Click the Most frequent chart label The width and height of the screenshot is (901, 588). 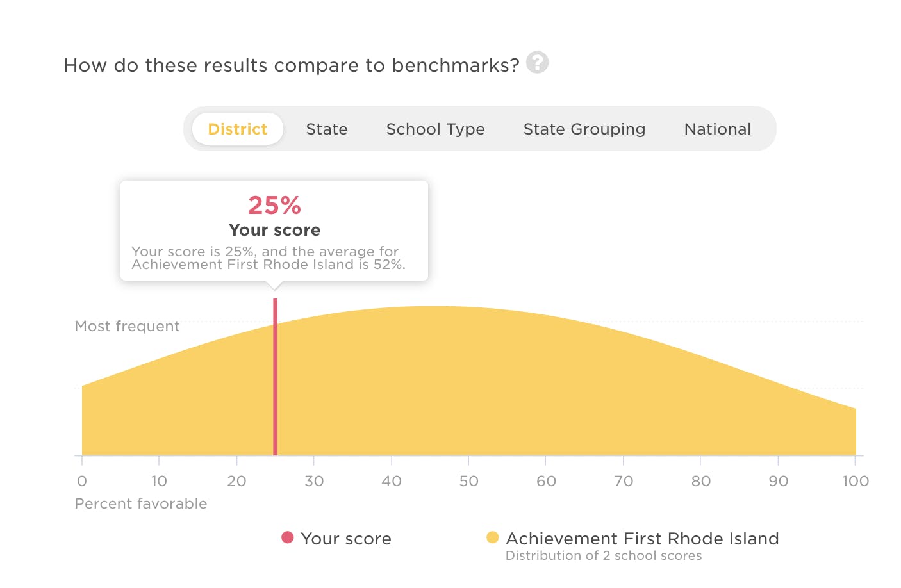coord(128,326)
